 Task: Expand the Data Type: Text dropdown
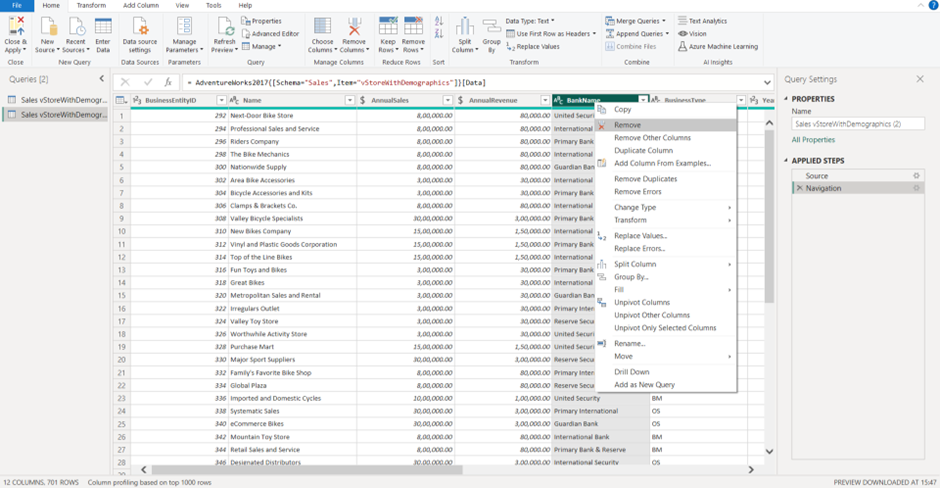click(x=530, y=21)
